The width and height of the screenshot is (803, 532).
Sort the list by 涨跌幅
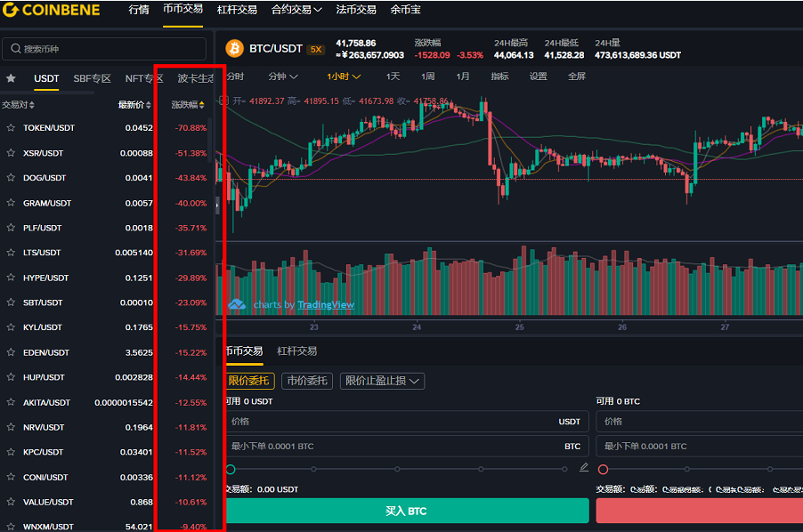188,105
